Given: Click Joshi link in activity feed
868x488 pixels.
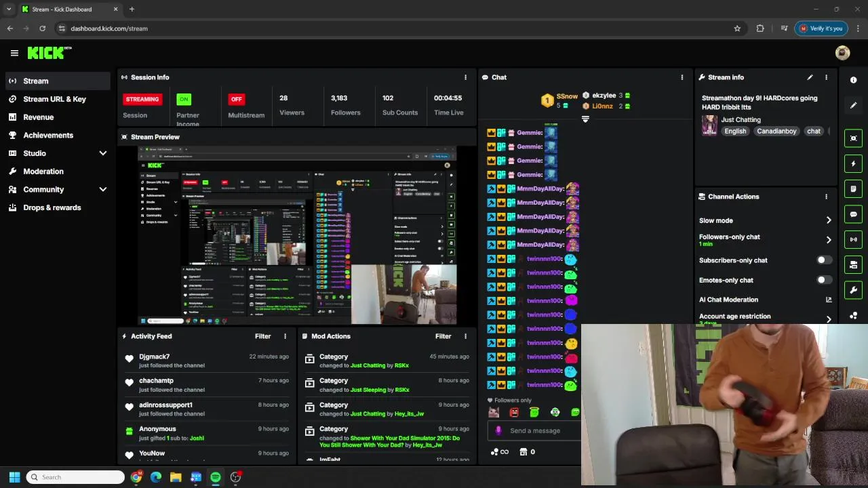Looking at the screenshot, I should [x=197, y=439].
